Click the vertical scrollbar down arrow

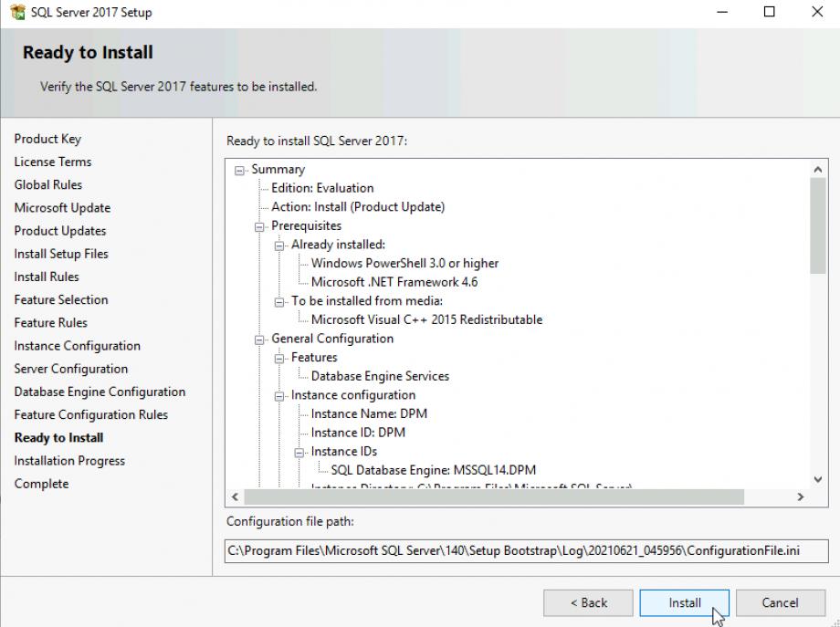[x=819, y=478]
